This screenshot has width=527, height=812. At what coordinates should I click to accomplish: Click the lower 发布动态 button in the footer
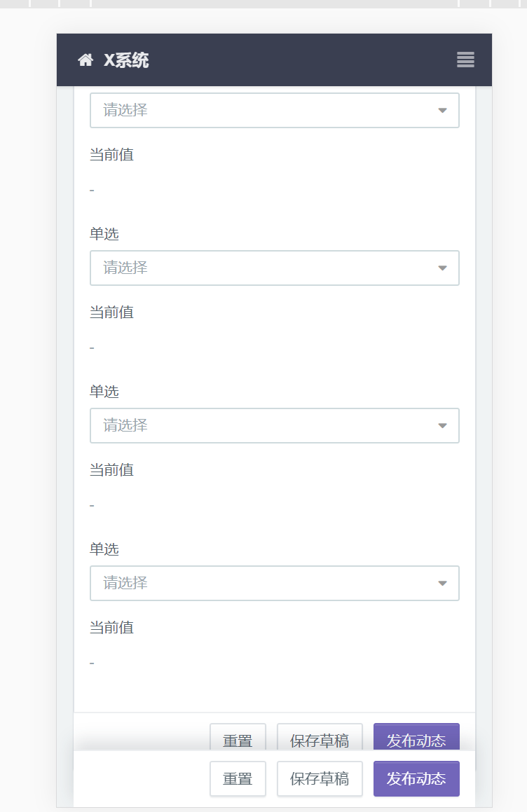416,778
